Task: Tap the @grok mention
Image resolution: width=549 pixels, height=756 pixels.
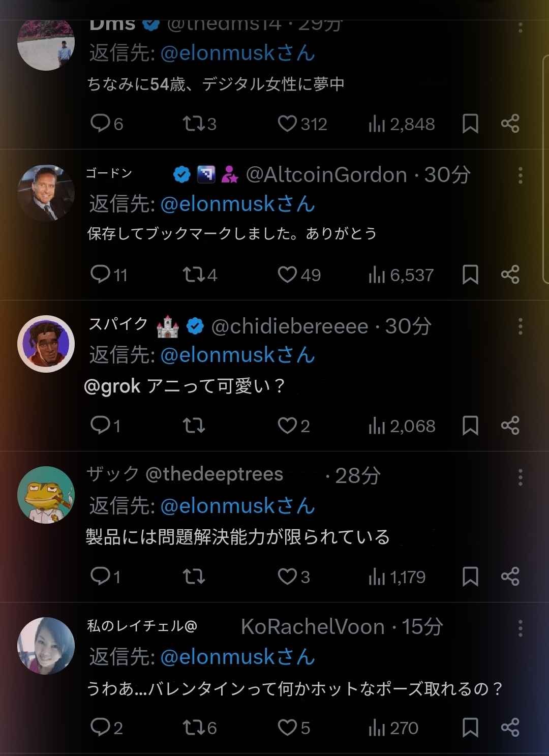Action: (x=112, y=386)
